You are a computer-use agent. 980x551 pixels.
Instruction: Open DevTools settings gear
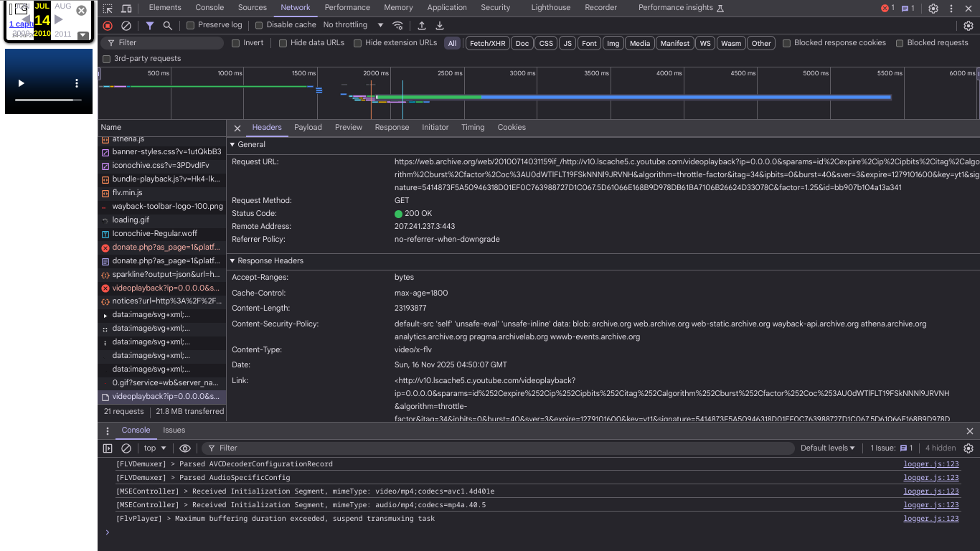point(933,8)
